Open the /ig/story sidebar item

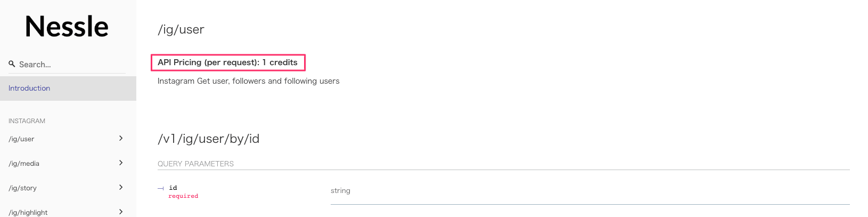click(23, 188)
